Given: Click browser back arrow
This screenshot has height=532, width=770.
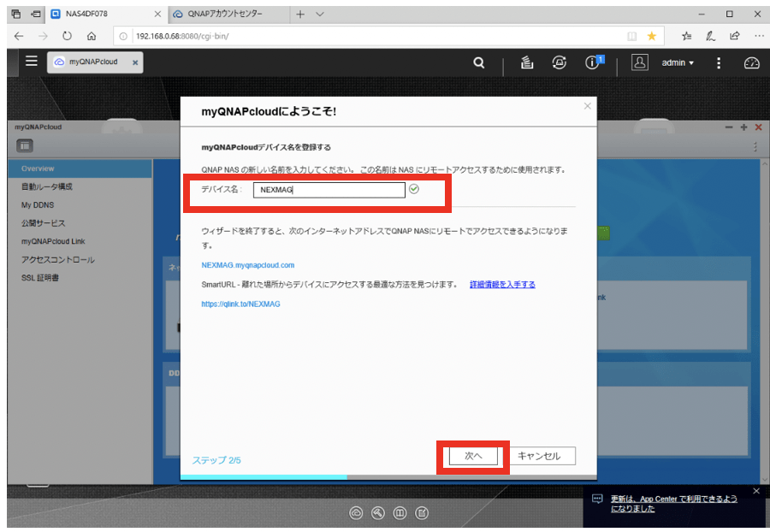Looking at the screenshot, I should click(19, 36).
